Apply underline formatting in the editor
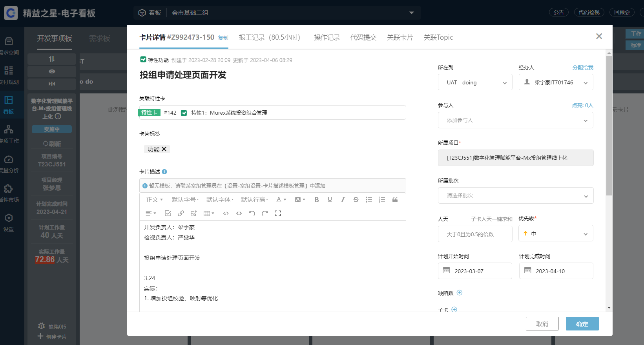Image resolution: width=644 pixels, height=345 pixels. [330, 200]
